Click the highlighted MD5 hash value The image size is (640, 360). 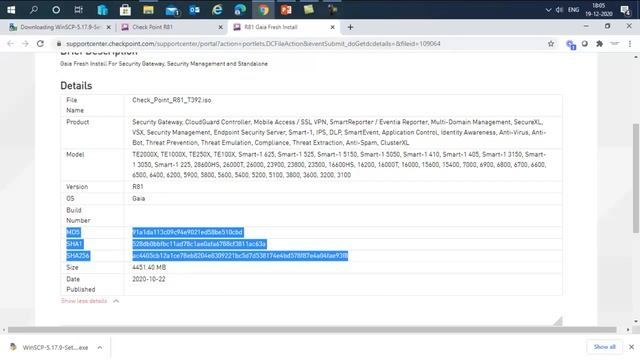pos(188,232)
